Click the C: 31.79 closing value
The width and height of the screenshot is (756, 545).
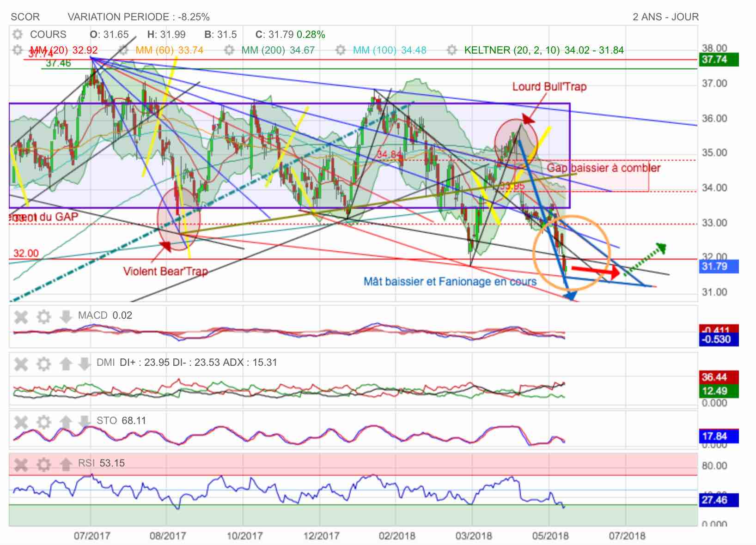tap(274, 35)
